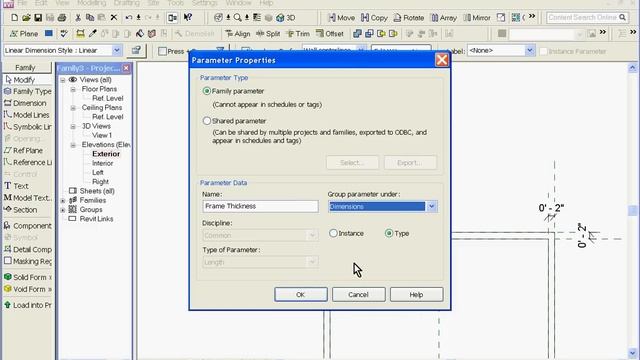Select the Move tool
Viewport: 640px width, 360px height.
pos(341,18)
